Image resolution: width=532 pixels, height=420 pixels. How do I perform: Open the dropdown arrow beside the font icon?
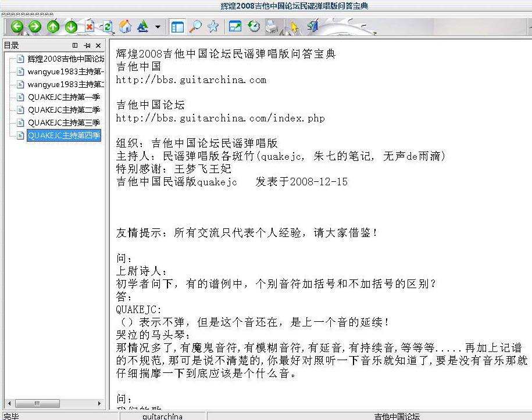(158, 27)
